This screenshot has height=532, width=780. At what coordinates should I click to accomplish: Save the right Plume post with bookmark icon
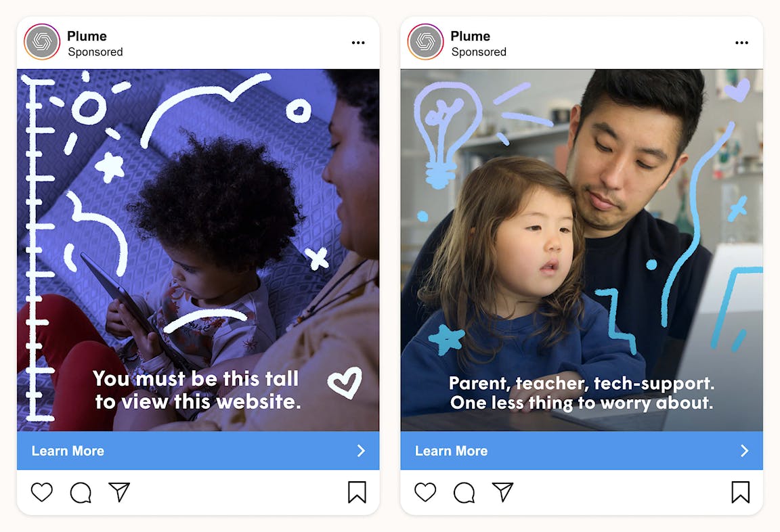pyautogui.click(x=741, y=492)
